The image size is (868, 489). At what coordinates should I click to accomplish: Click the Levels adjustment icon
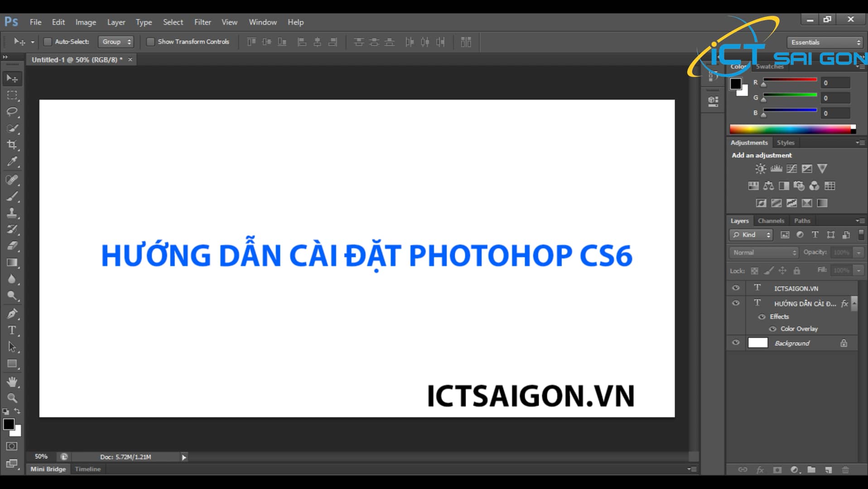pos(776,169)
